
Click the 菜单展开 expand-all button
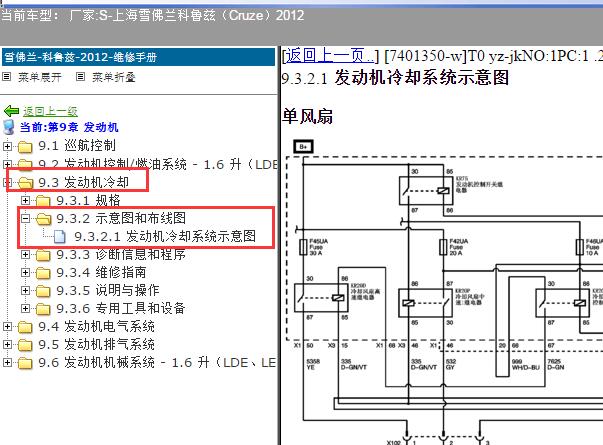(x=40, y=77)
